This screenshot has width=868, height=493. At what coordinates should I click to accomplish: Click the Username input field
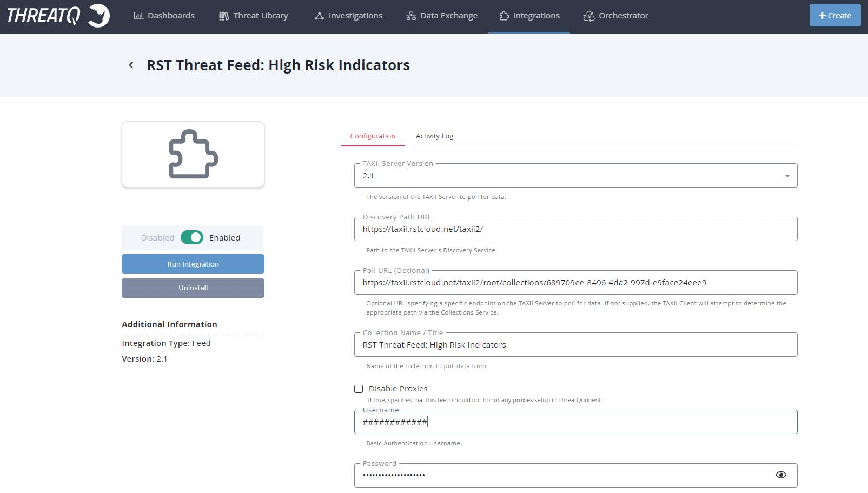(575, 422)
